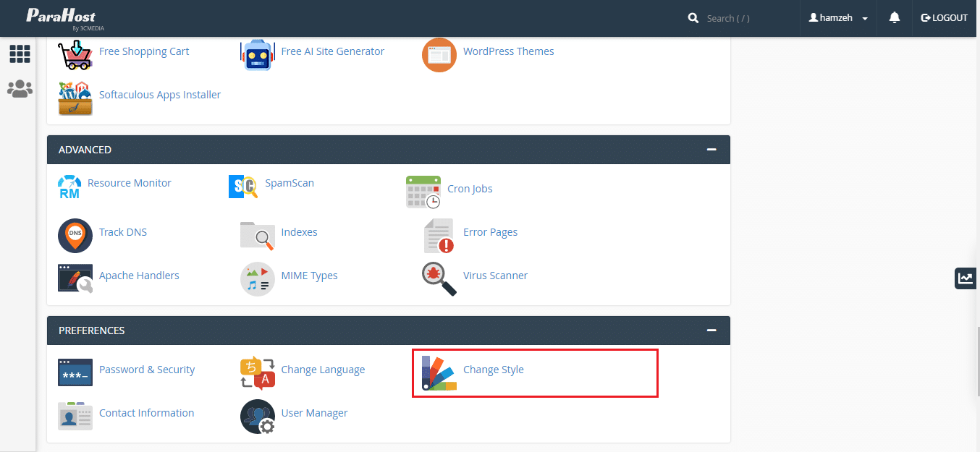Open the grid apps icon in sidebar
This screenshot has width=980, height=452.
(x=20, y=54)
